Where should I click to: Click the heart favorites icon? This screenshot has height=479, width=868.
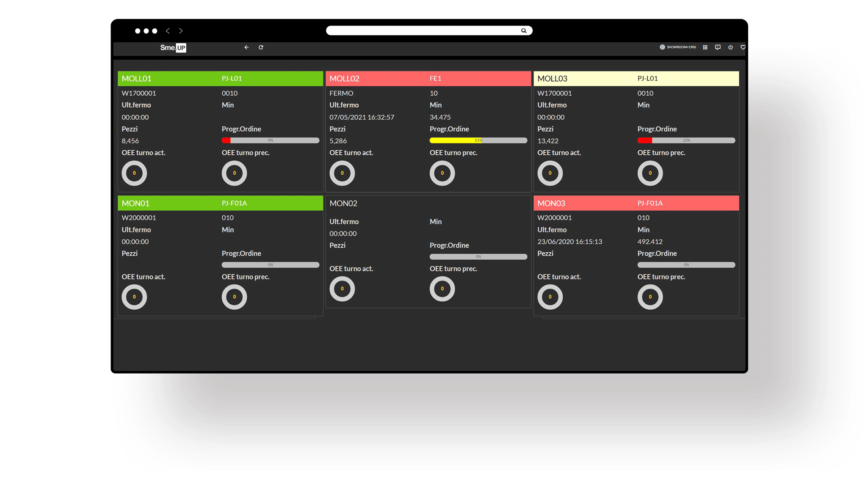click(x=743, y=47)
